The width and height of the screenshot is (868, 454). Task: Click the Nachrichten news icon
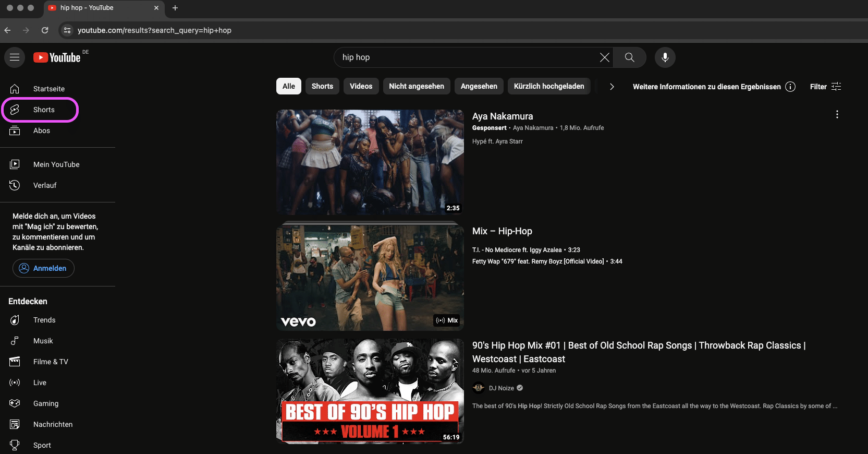click(15, 424)
